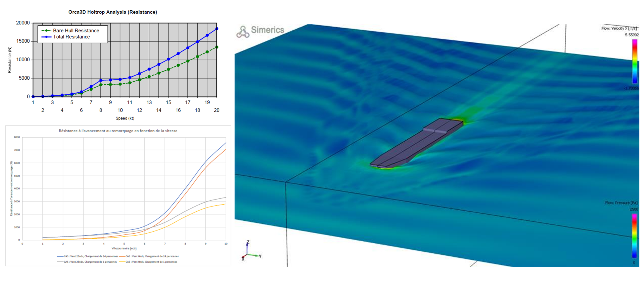
Task: Click the Speed (kt) axis label
Action: coord(125,118)
